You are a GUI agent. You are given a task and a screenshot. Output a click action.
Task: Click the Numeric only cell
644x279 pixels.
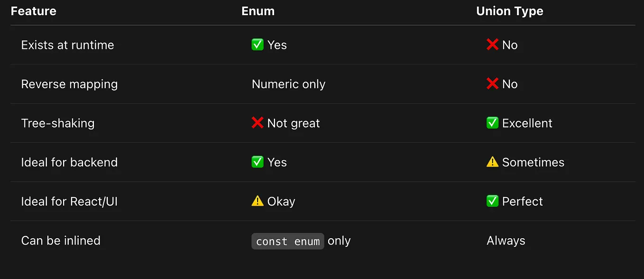coord(288,84)
